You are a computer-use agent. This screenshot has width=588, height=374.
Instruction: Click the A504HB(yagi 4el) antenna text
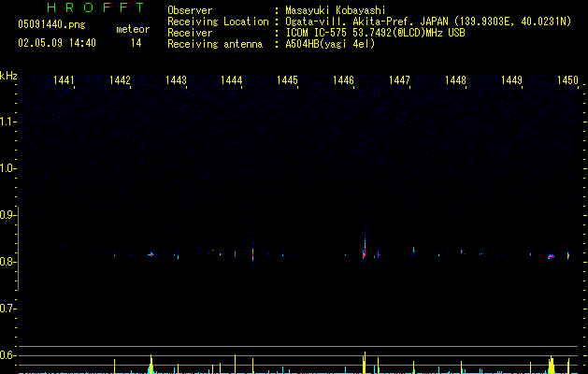330,44
